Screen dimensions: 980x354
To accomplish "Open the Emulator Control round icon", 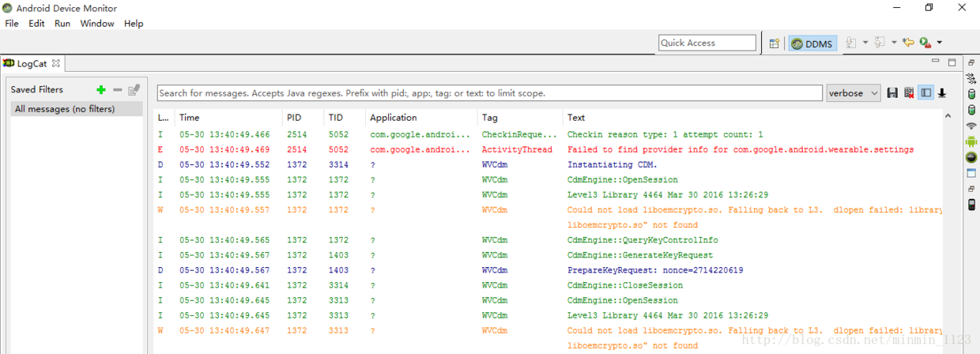I will click(x=971, y=157).
